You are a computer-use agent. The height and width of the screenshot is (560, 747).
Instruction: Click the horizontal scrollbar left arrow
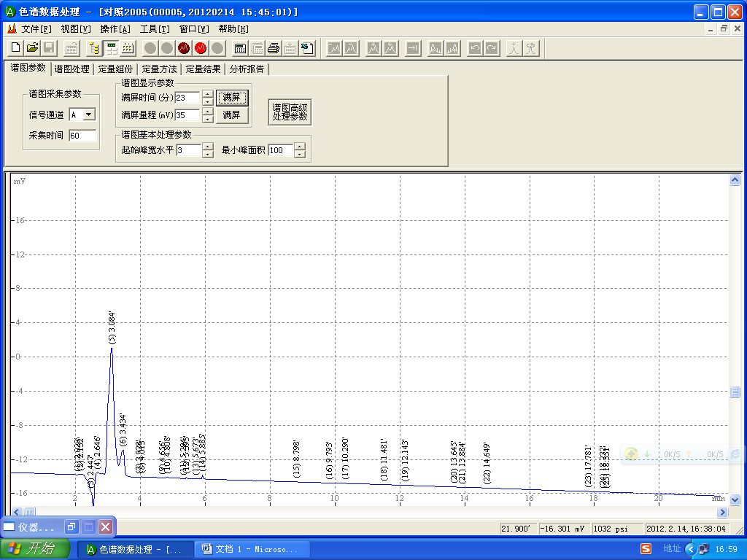click(x=17, y=512)
